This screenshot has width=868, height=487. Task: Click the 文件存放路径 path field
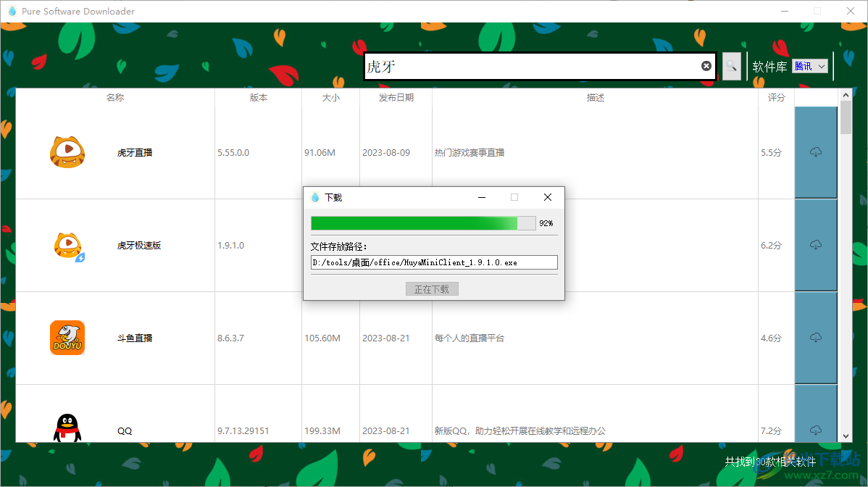(x=434, y=262)
